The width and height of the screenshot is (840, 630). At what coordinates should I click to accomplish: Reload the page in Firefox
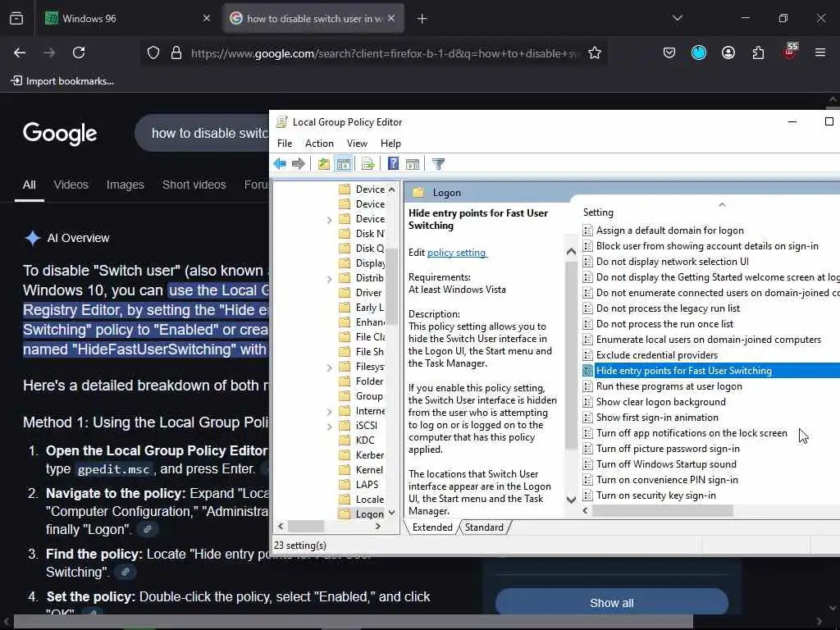[79, 52]
